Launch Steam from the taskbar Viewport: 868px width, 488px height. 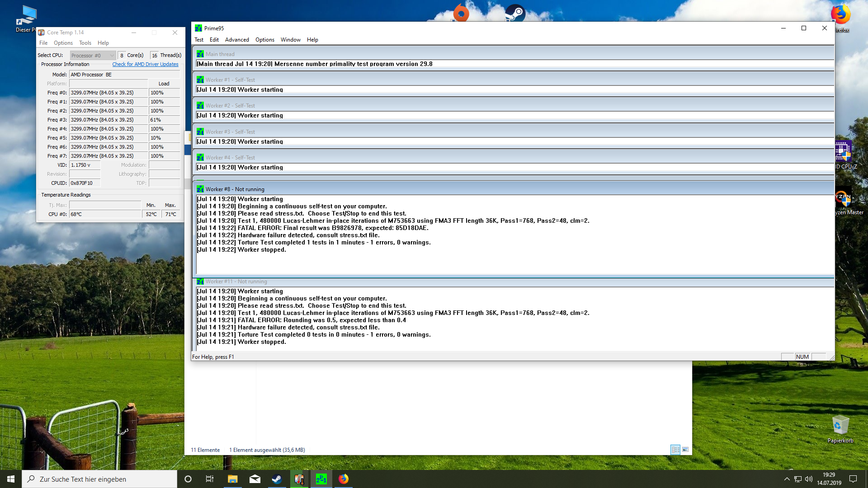(x=277, y=479)
